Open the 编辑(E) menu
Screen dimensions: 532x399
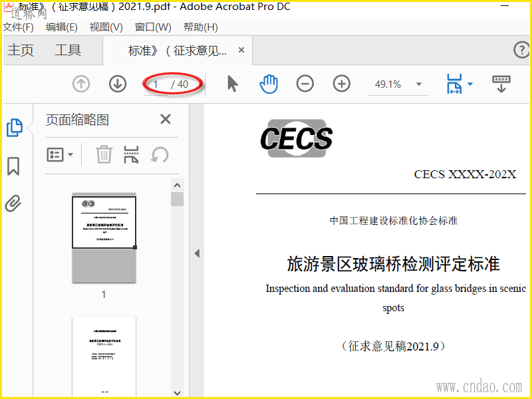[x=62, y=27]
